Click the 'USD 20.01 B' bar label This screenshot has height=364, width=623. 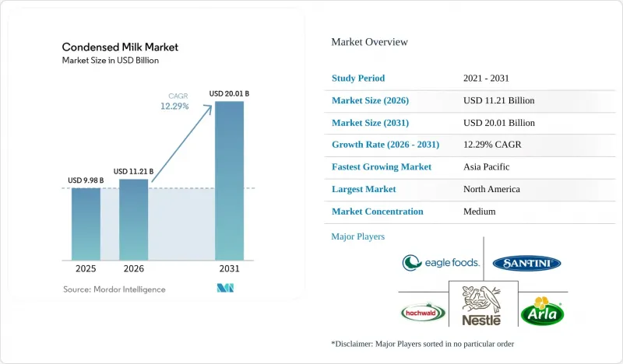pyautogui.click(x=229, y=93)
